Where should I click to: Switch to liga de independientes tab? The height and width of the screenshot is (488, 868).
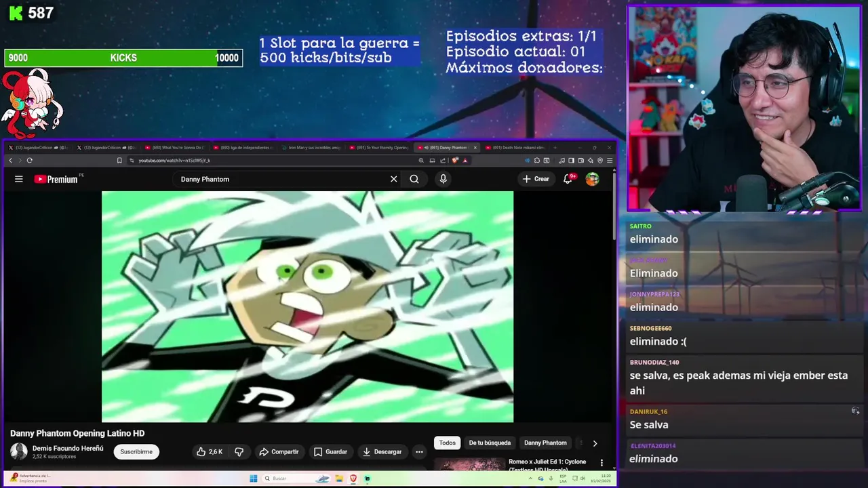click(x=243, y=147)
